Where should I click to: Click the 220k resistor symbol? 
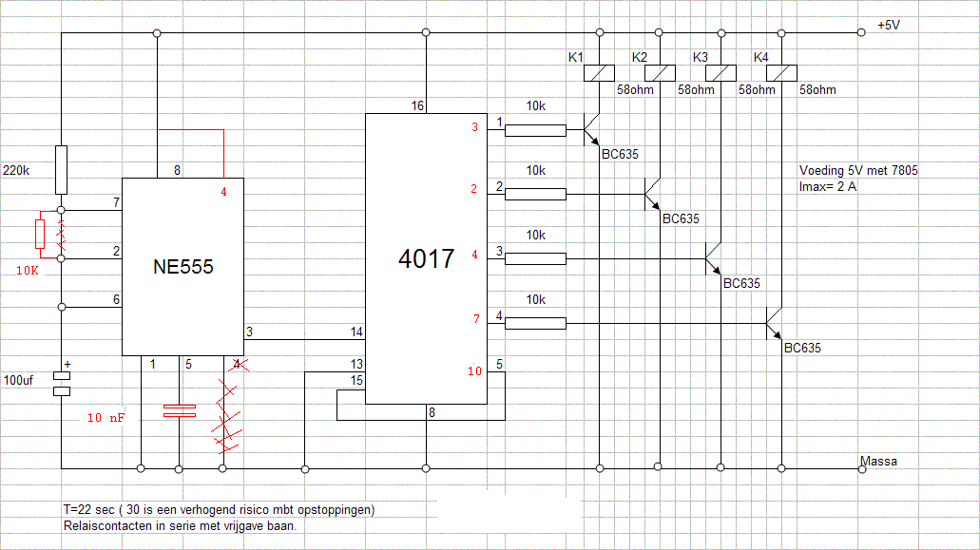61,170
